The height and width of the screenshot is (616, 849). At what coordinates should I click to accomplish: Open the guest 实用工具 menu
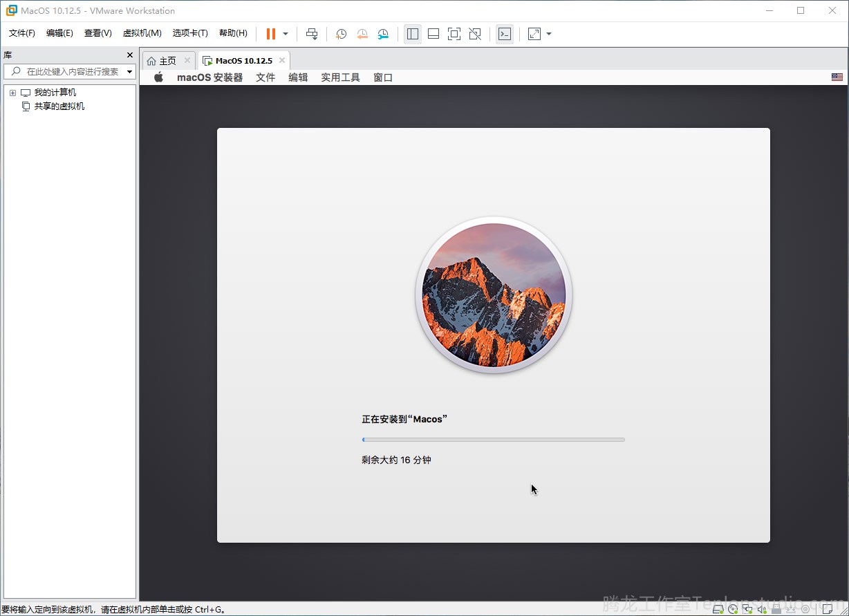pos(340,77)
